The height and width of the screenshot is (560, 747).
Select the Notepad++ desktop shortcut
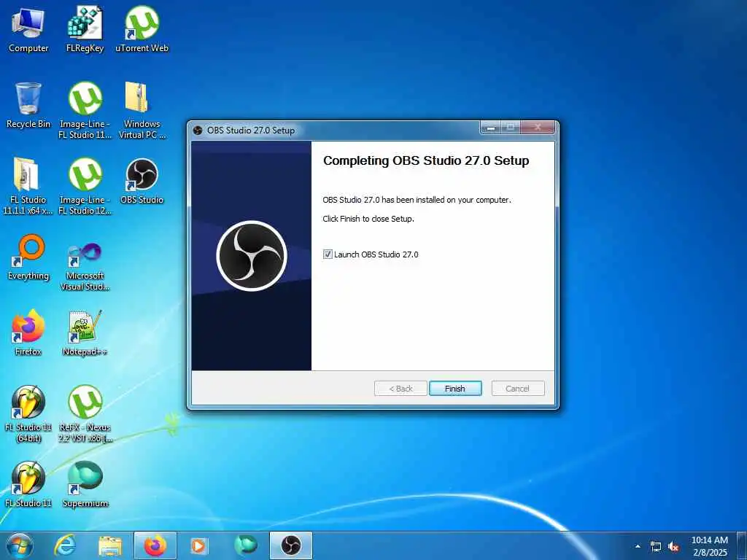click(85, 332)
